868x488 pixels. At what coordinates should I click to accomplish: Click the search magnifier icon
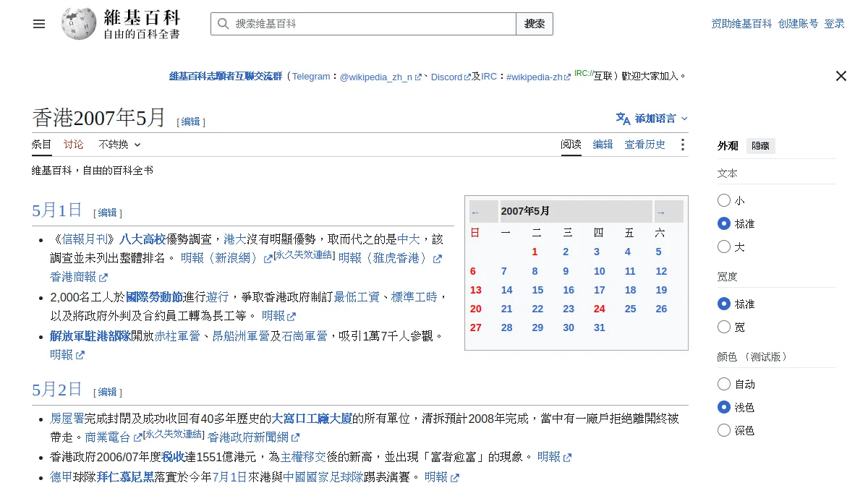pyautogui.click(x=223, y=24)
